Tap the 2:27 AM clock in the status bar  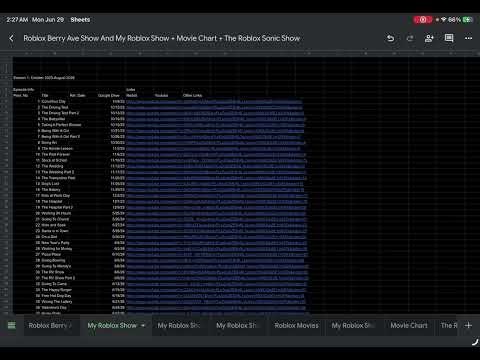[17, 20]
